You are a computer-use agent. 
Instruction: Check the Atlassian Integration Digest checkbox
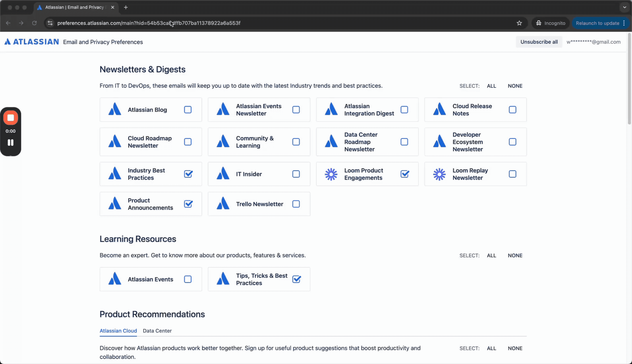pos(404,110)
